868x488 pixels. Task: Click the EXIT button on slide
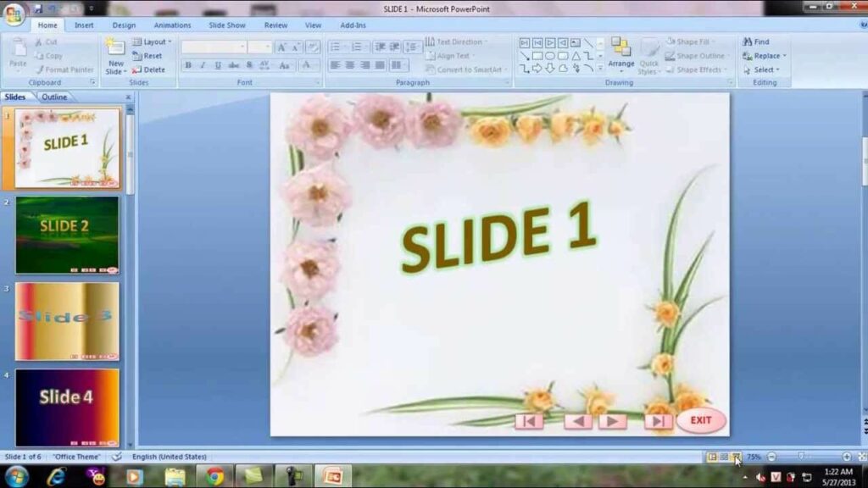pyautogui.click(x=701, y=420)
